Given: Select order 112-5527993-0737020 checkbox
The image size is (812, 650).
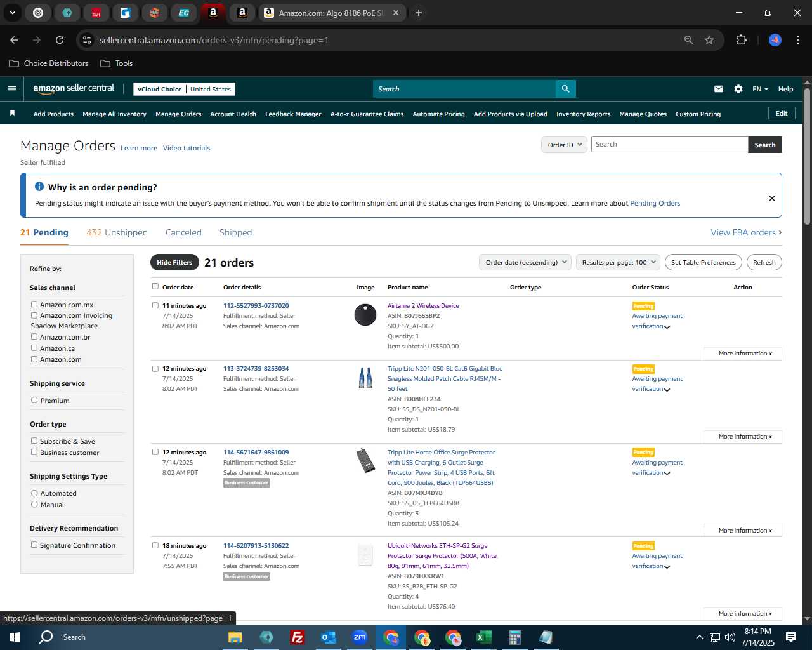Looking at the screenshot, I should (x=155, y=305).
